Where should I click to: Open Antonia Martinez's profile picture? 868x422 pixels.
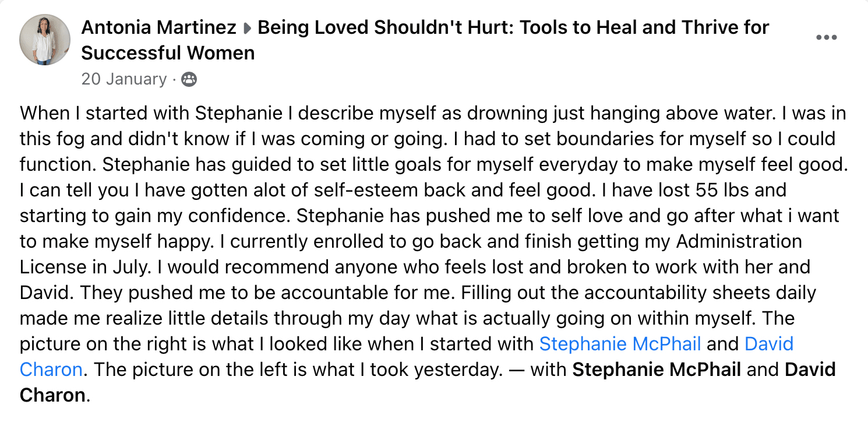click(x=45, y=40)
